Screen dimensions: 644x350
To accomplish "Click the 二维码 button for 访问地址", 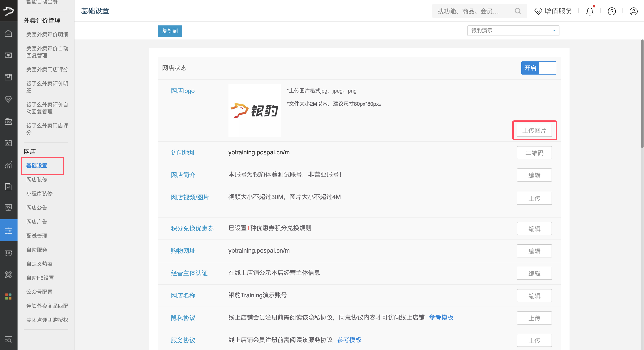I will (534, 152).
